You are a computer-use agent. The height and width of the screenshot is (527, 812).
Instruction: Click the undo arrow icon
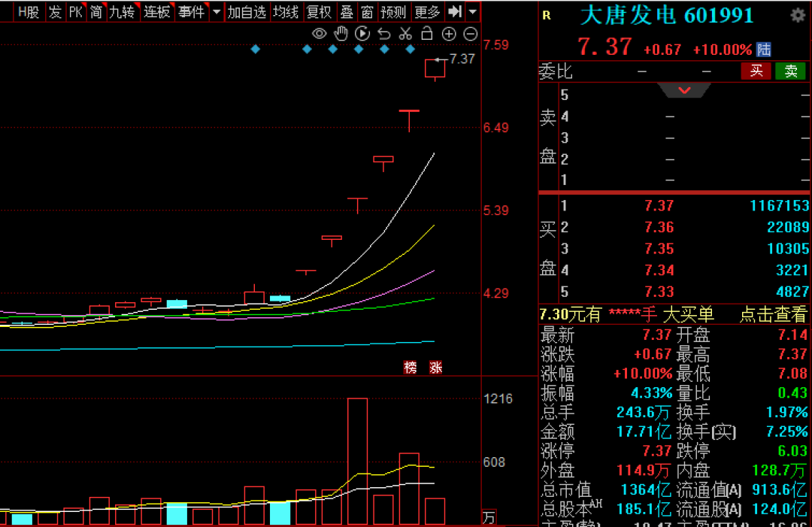(384, 34)
